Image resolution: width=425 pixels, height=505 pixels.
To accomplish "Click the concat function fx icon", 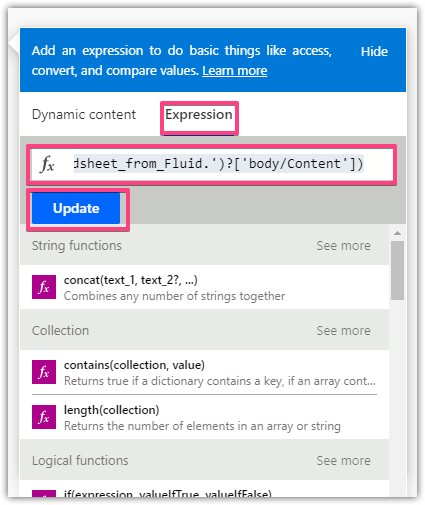I will click(x=44, y=287).
